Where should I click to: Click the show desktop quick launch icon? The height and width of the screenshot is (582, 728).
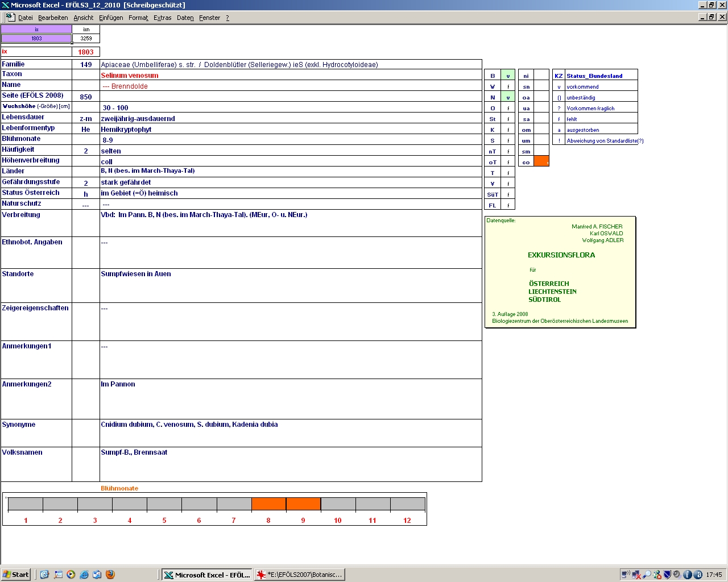[58, 575]
